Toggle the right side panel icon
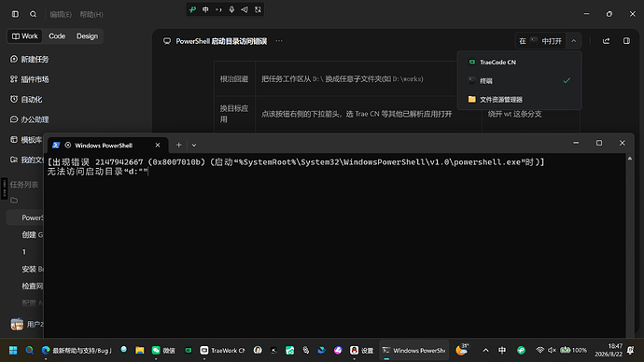 pos(626,41)
